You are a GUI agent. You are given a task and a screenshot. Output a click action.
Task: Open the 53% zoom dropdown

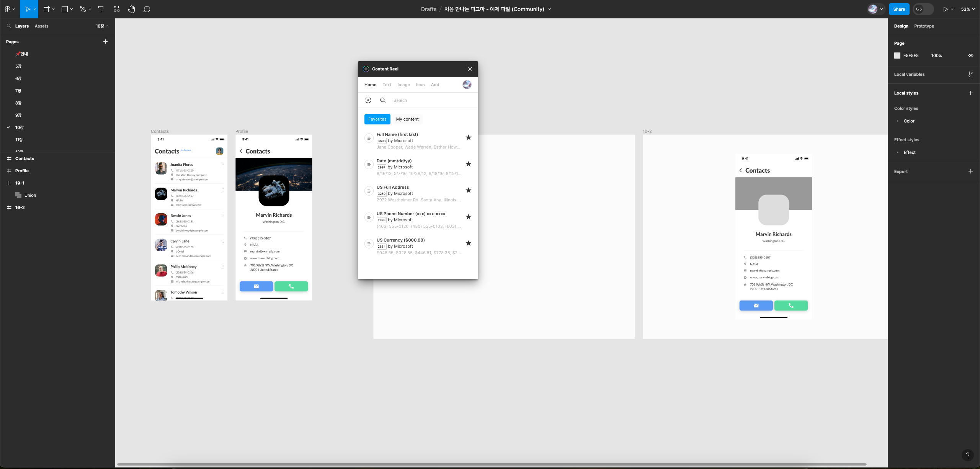coord(968,9)
